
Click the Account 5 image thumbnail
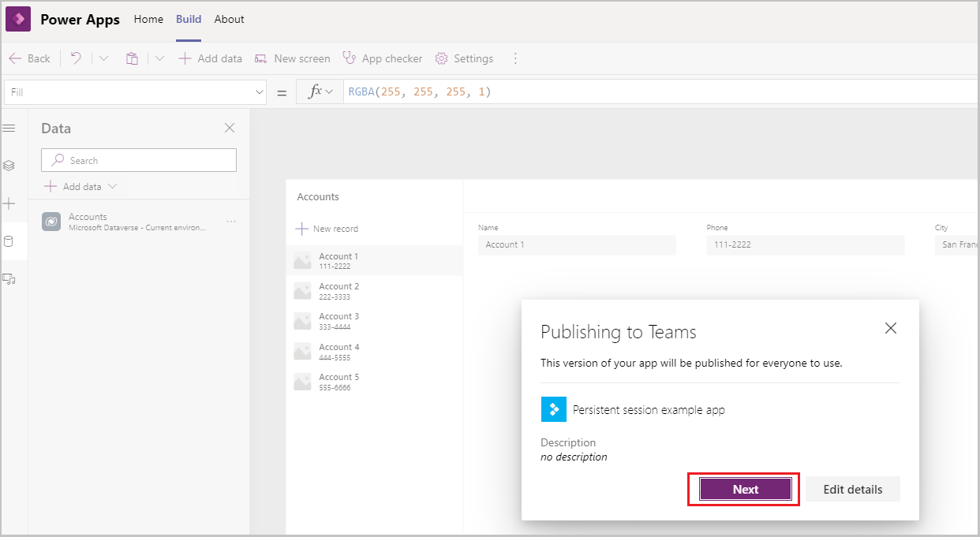click(x=302, y=382)
